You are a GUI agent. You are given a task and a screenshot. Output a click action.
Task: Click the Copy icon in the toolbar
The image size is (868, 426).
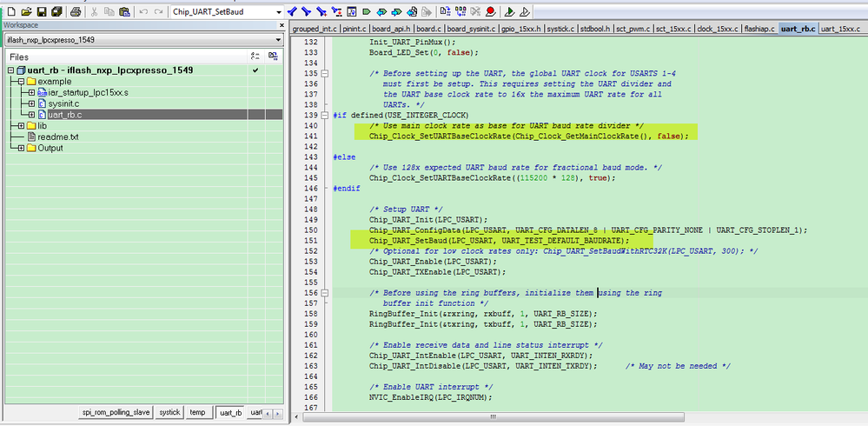tap(109, 11)
